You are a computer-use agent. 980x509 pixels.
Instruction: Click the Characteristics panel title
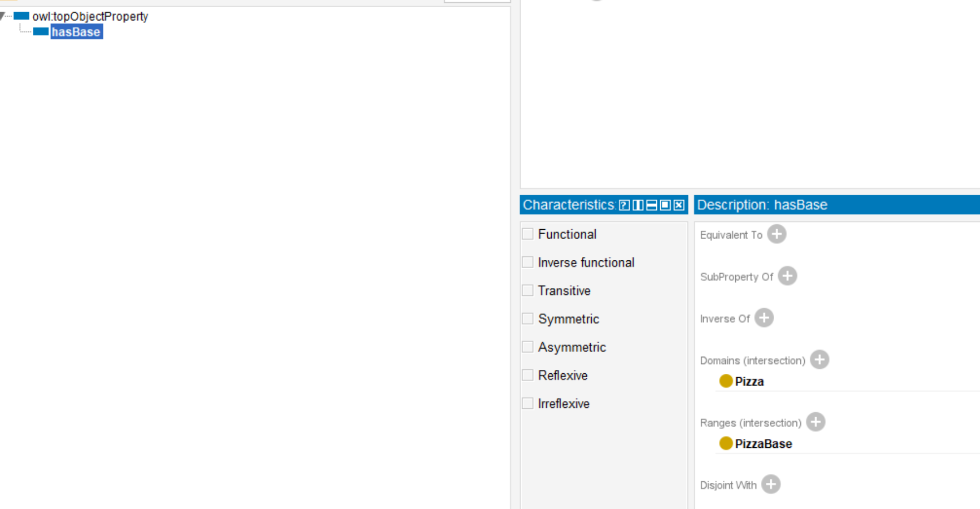568,205
